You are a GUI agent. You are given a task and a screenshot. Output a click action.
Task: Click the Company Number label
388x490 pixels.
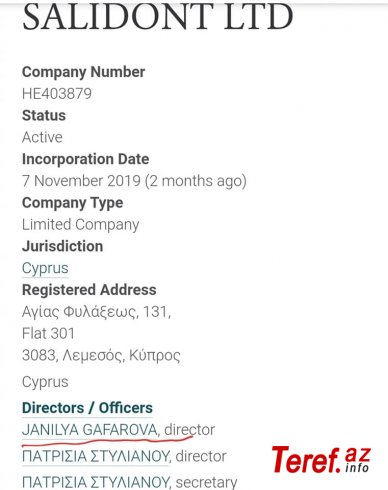(83, 72)
